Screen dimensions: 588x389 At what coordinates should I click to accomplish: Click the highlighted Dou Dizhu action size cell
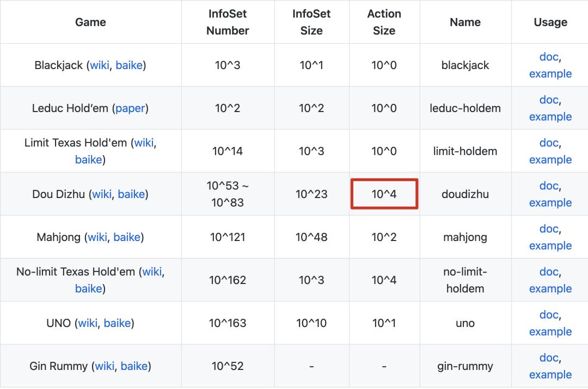[x=384, y=194]
